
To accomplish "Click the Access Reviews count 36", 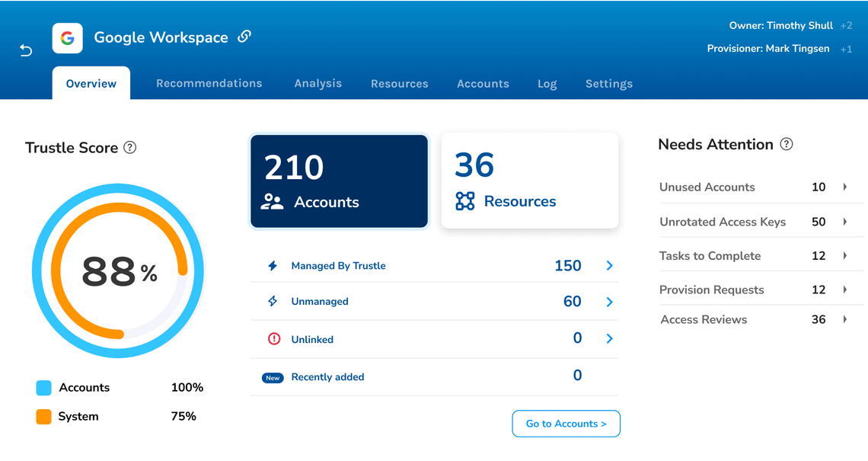I will click(x=819, y=320).
